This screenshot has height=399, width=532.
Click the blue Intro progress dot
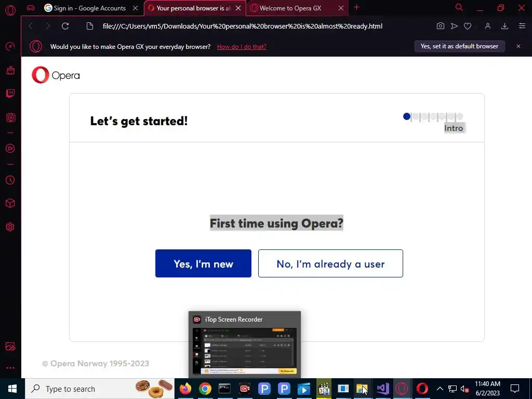coord(406,116)
